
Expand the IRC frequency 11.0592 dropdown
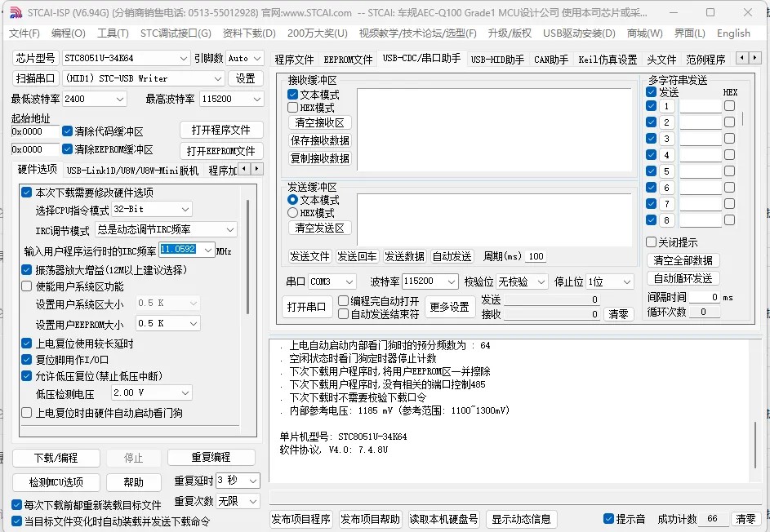tap(208, 250)
